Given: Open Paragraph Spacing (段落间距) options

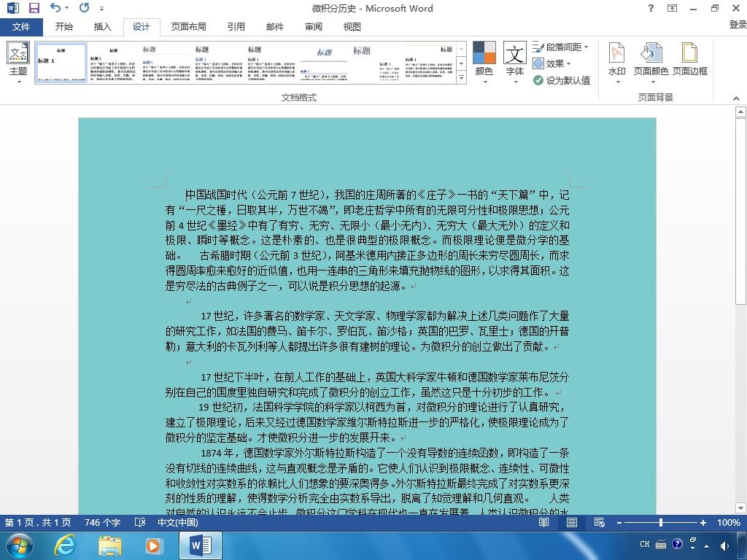Looking at the screenshot, I should [x=560, y=47].
